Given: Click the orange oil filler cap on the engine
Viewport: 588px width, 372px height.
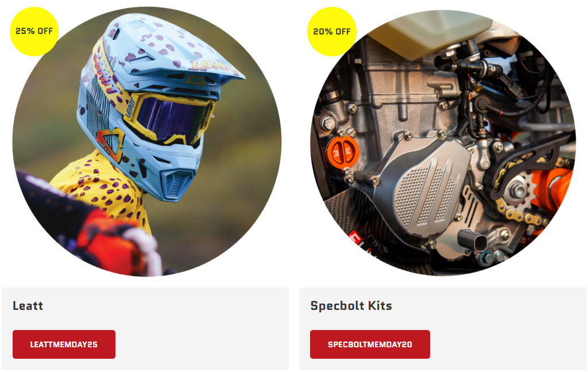Looking at the screenshot, I should pos(343,153).
